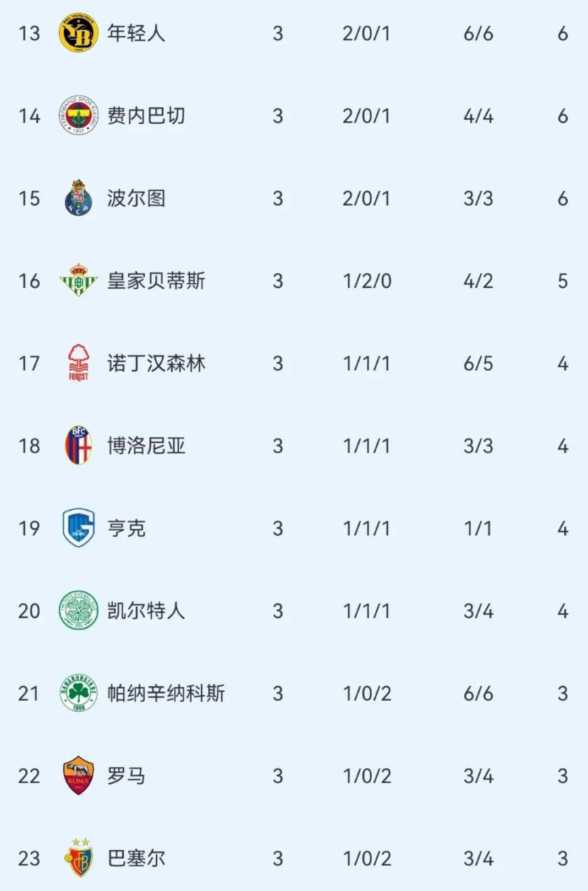Select the FC Porto crest icon
The height and width of the screenshot is (891, 588).
[x=79, y=198]
